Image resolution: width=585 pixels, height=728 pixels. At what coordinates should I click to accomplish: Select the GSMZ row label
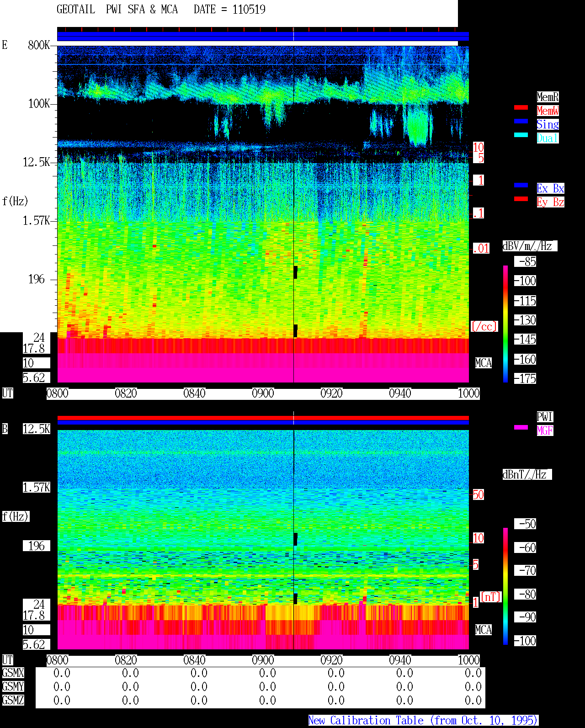(13, 700)
